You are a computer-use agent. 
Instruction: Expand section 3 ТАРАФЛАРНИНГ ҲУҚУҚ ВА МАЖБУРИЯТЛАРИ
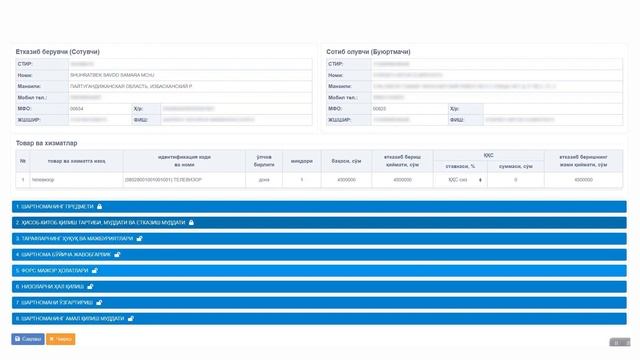319,238
